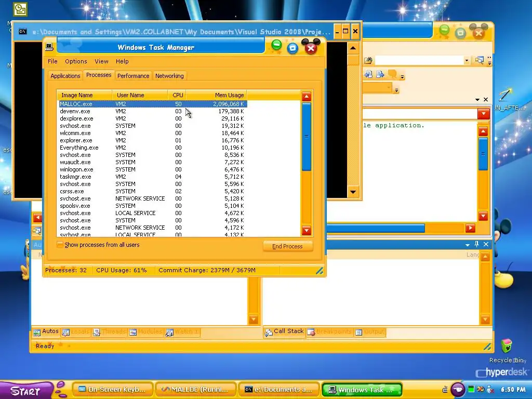Select the MALLOC.exe process row
The image size is (532, 399).
pyautogui.click(x=152, y=104)
